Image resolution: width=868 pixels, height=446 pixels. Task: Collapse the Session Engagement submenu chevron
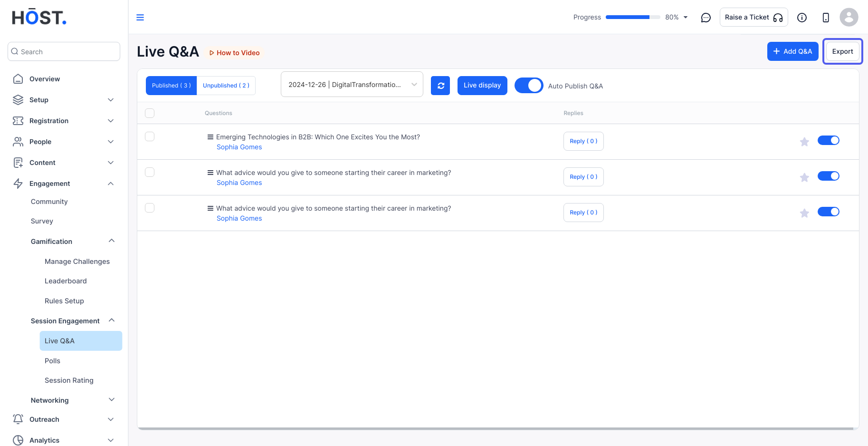click(112, 320)
